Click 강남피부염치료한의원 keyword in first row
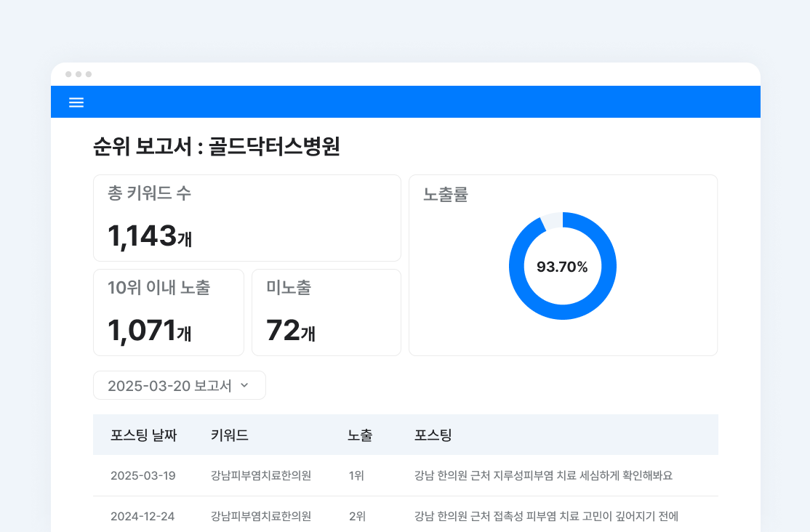 coord(261,476)
